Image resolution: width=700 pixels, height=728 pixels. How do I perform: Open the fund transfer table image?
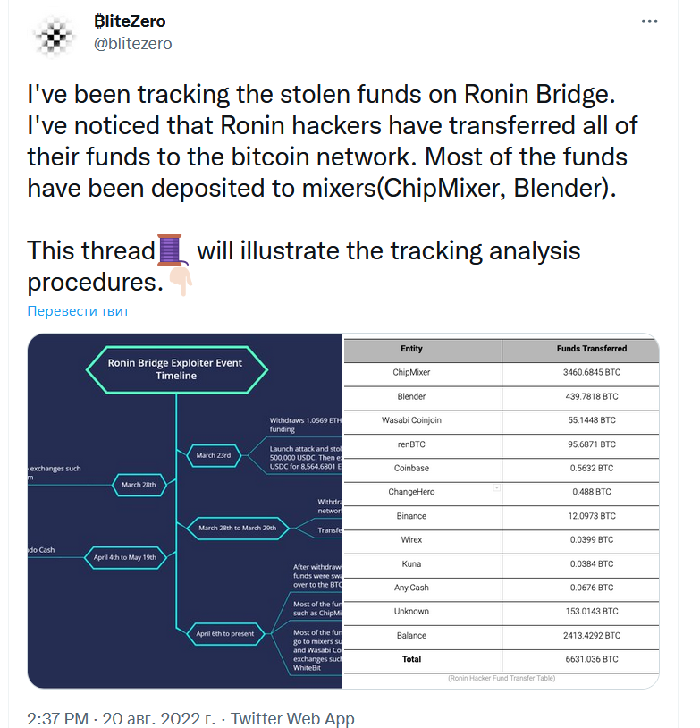coord(502,511)
